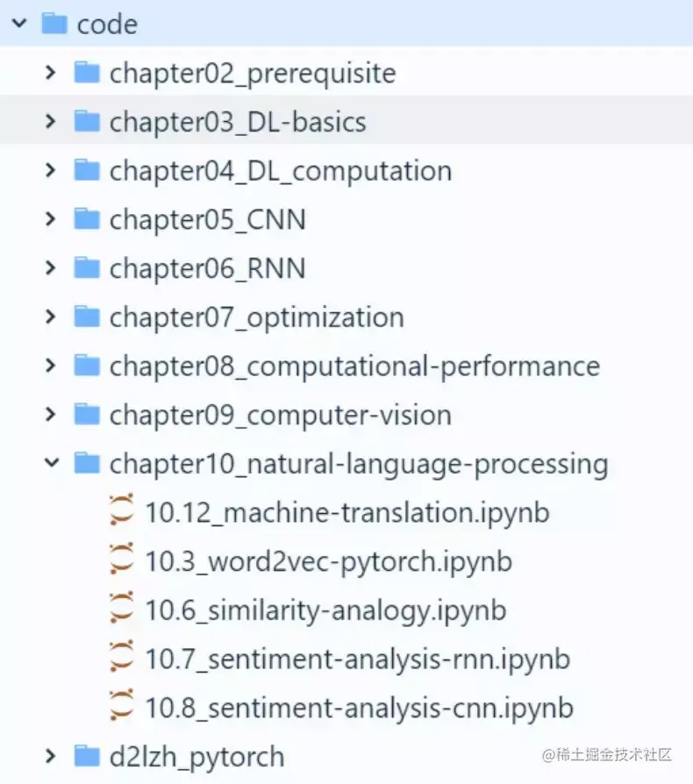Click d2lzh_pytorch folder icon
693x784 pixels.
[87, 756]
